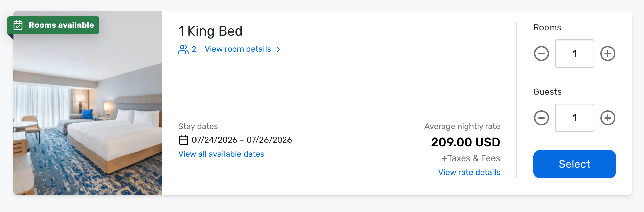
Task: Click the 209.00 USD nightly rate
Action: click(465, 142)
